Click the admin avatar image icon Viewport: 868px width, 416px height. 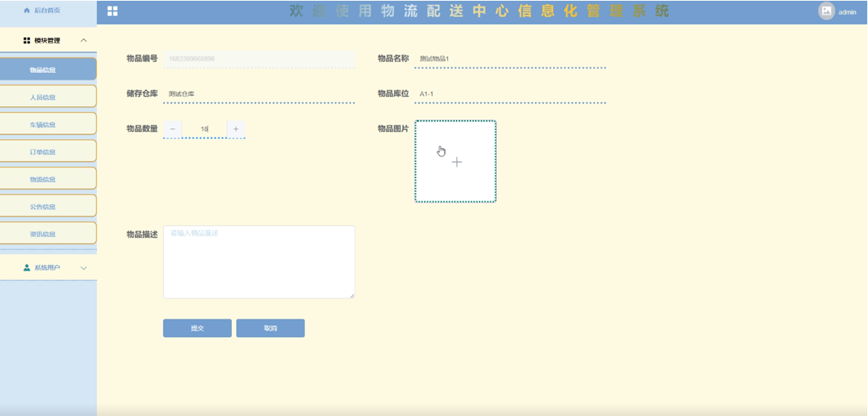point(827,11)
